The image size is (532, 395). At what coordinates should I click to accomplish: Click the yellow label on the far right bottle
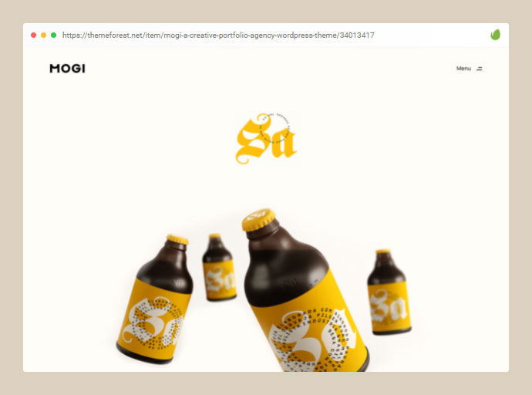point(389,307)
